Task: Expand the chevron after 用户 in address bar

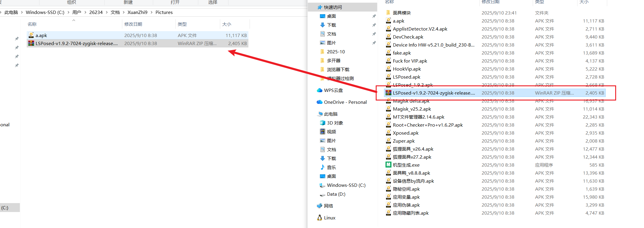Action: 85,12
